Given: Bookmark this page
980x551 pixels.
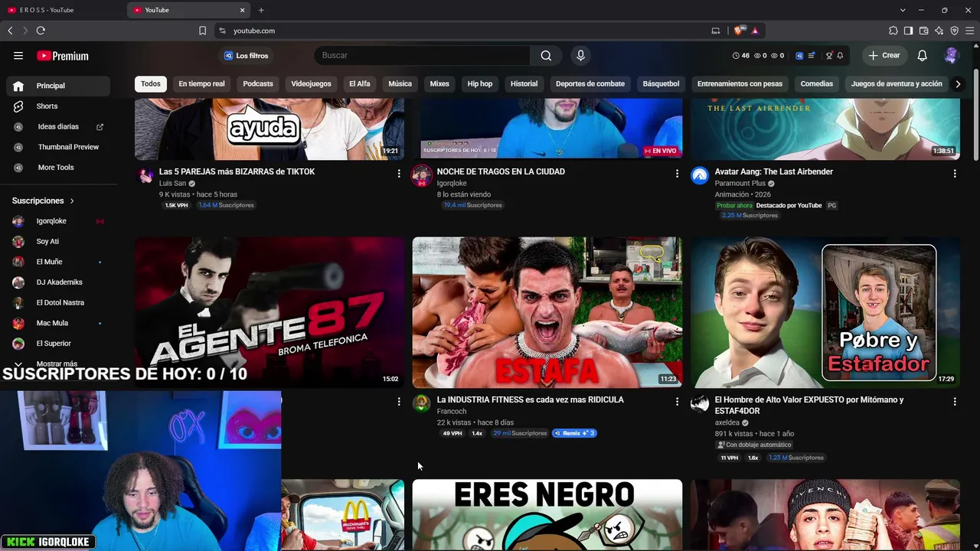Looking at the screenshot, I should coord(202,31).
